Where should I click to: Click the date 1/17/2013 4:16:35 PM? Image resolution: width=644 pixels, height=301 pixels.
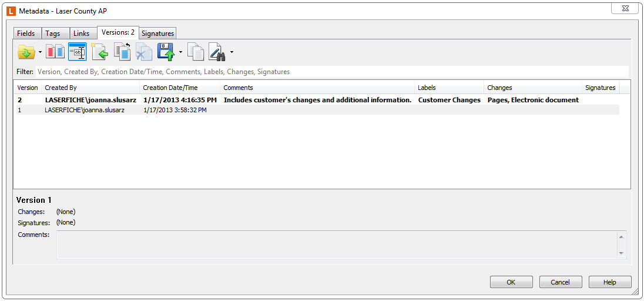[x=180, y=100]
